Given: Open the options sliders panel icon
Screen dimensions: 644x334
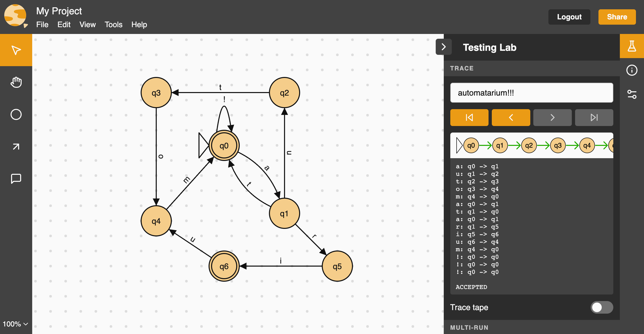Looking at the screenshot, I should click(x=632, y=94).
